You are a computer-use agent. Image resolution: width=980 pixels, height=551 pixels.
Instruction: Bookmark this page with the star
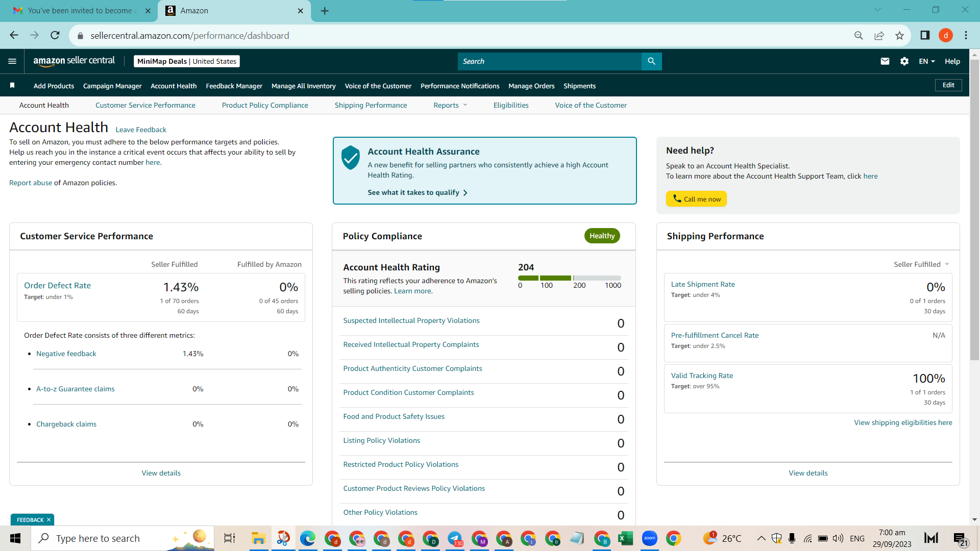(899, 35)
